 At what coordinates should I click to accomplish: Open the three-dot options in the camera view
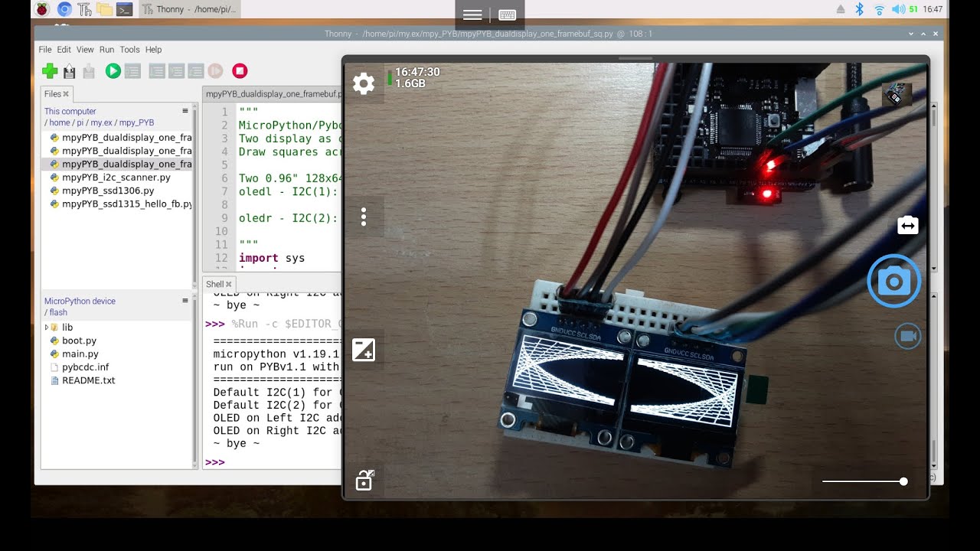pyautogui.click(x=364, y=217)
